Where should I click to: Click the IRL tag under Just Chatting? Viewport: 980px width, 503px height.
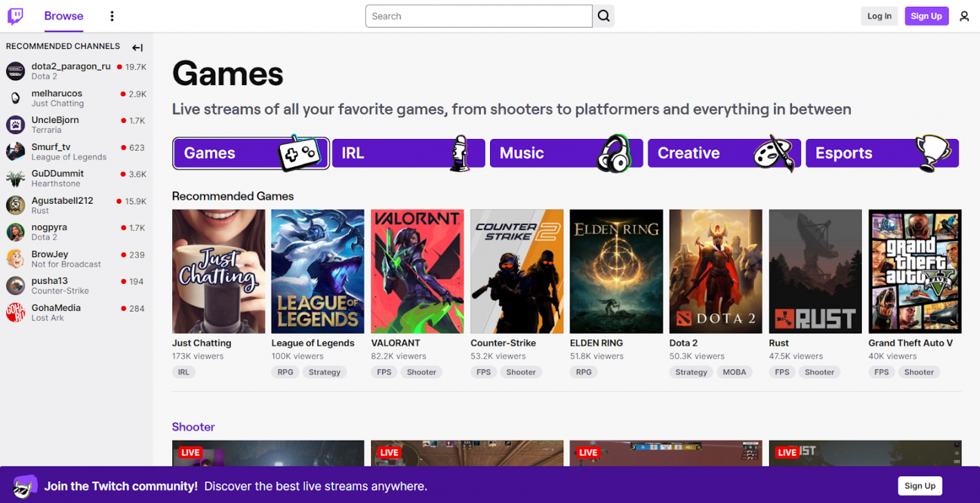click(184, 372)
